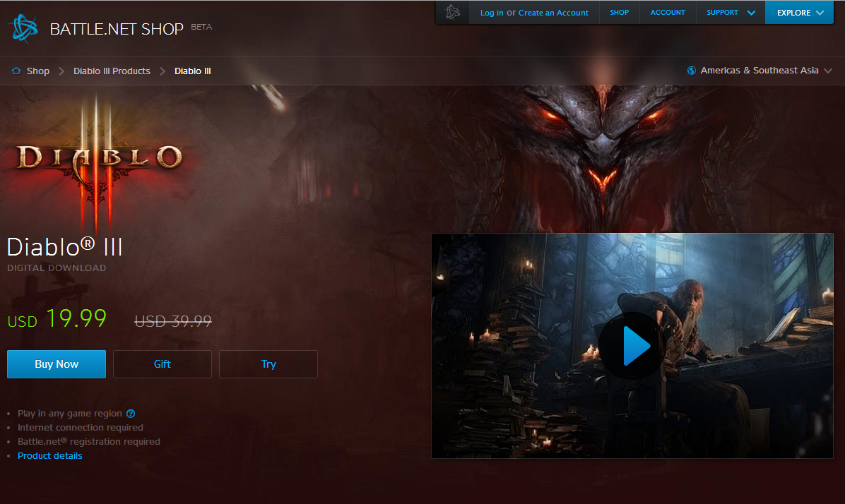
Task: Open the Explore dropdown menu
Action: click(800, 13)
